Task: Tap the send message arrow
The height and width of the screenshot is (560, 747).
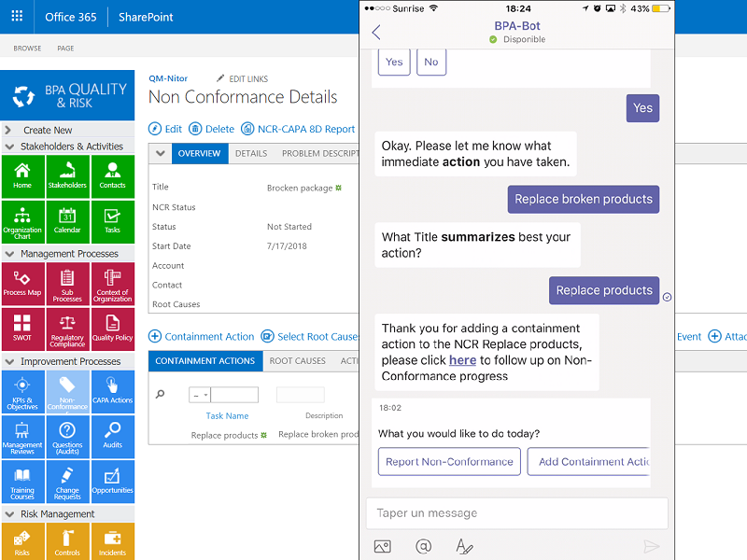Action: pyautogui.click(x=651, y=546)
